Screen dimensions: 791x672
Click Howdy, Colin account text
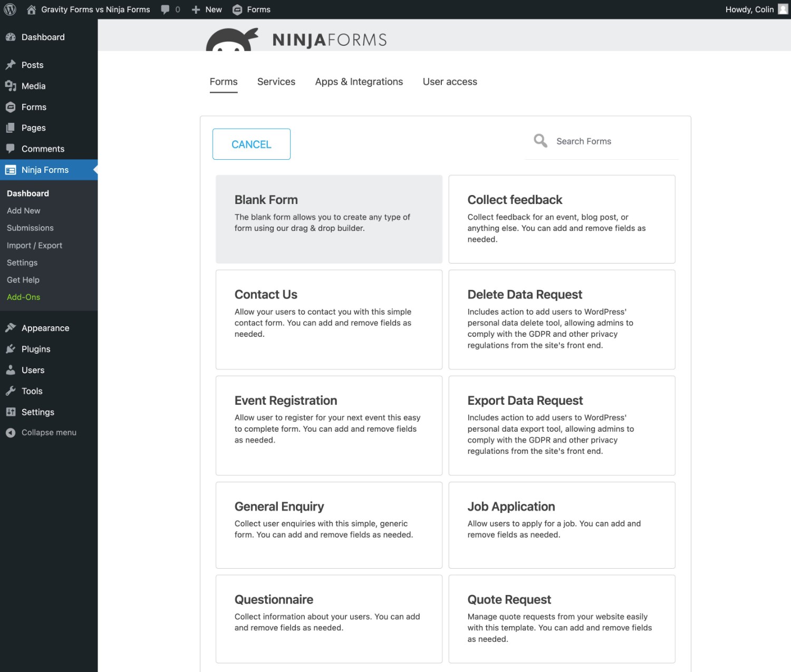pyautogui.click(x=749, y=9)
